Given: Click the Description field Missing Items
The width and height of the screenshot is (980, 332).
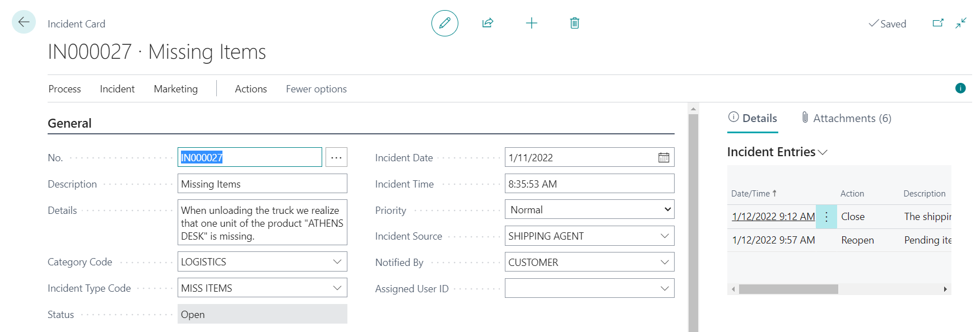Looking at the screenshot, I should 262,184.
